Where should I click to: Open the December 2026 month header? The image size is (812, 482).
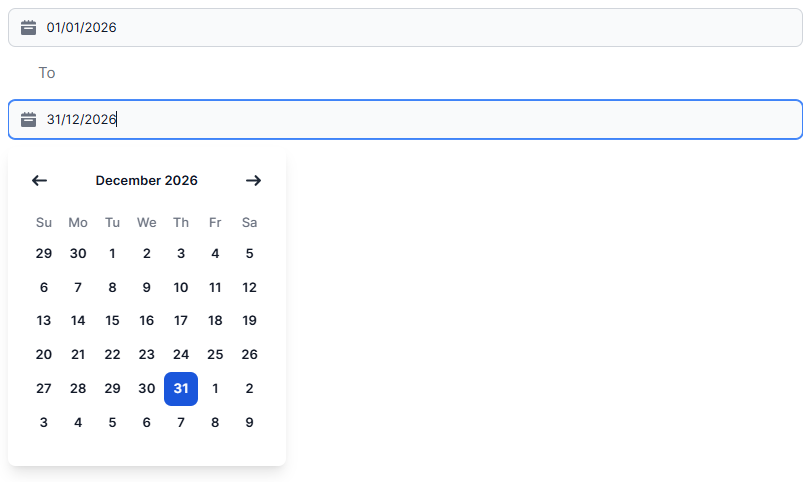(x=147, y=181)
